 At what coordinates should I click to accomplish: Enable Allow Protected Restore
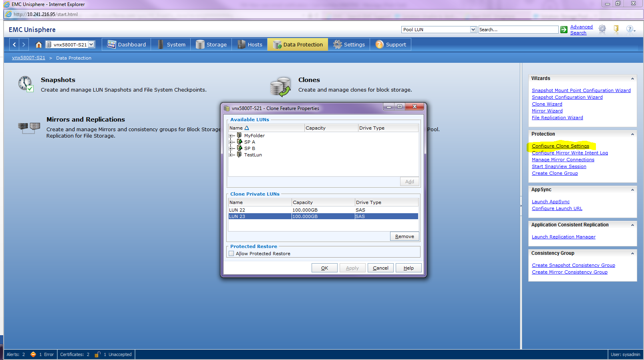(231, 253)
